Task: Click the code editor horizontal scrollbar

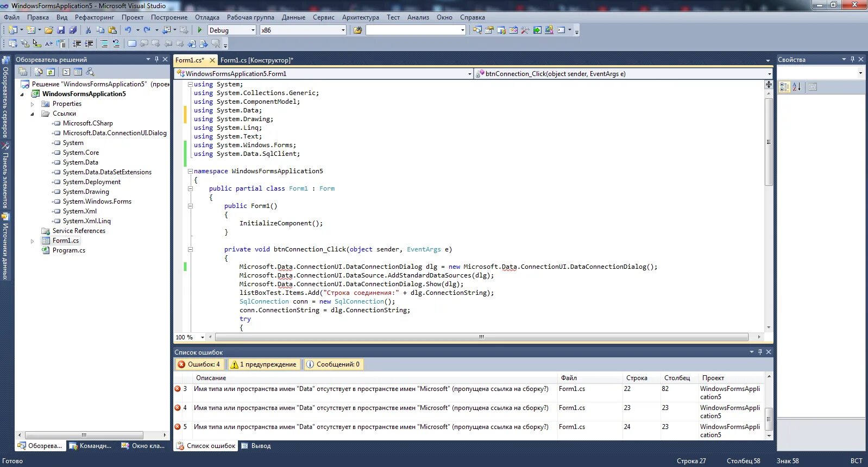Action: tap(481, 337)
